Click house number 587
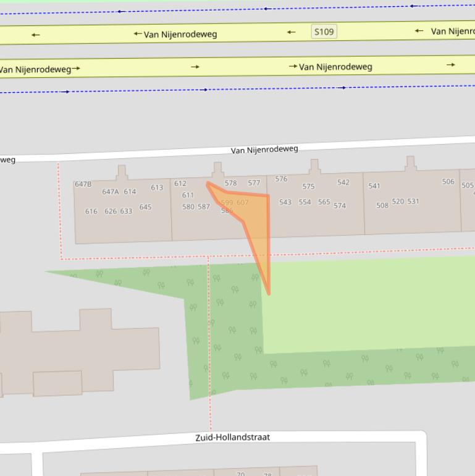Image resolution: width=475 pixels, height=476 pixels. coord(204,207)
